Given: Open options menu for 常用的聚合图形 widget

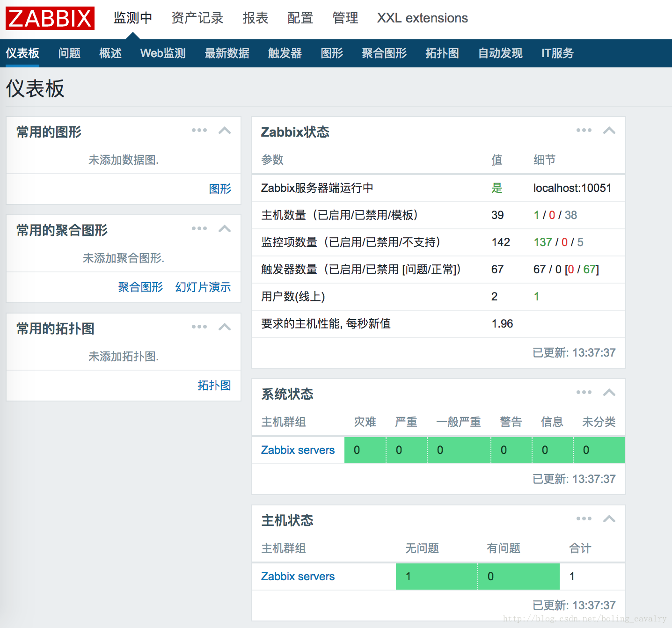Looking at the screenshot, I should point(199,228).
